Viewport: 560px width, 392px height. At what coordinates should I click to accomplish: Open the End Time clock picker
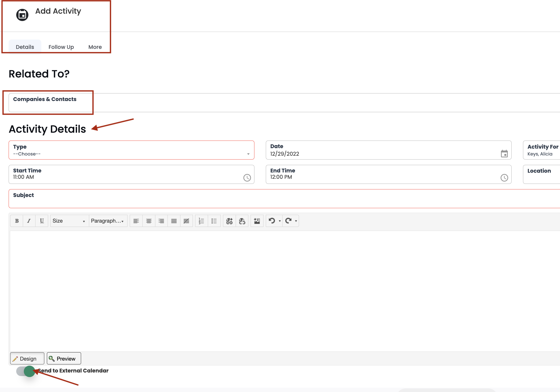tap(504, 178)
